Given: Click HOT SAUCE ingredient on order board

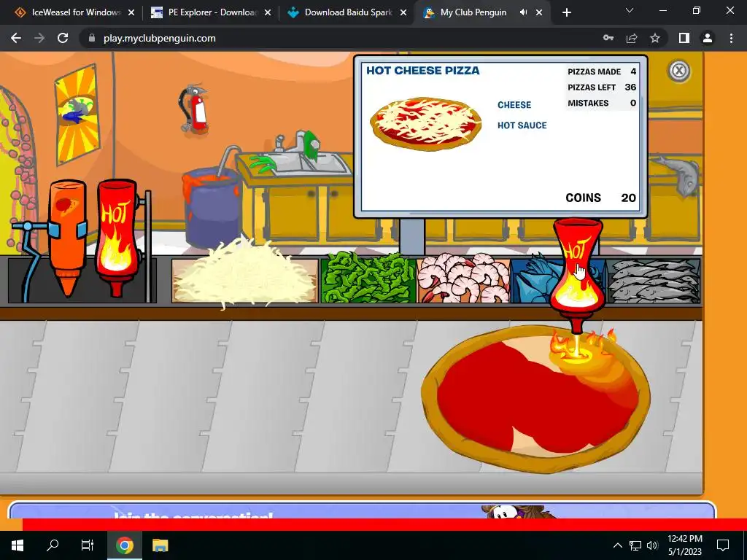Looking at the screenshot, I should point(522,125).
